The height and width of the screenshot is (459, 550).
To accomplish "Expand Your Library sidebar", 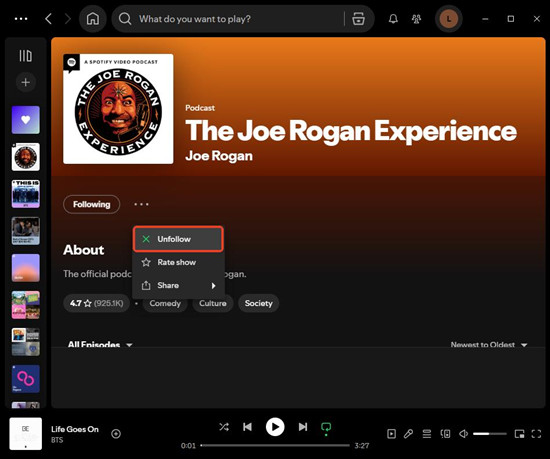I will [25, 56].
